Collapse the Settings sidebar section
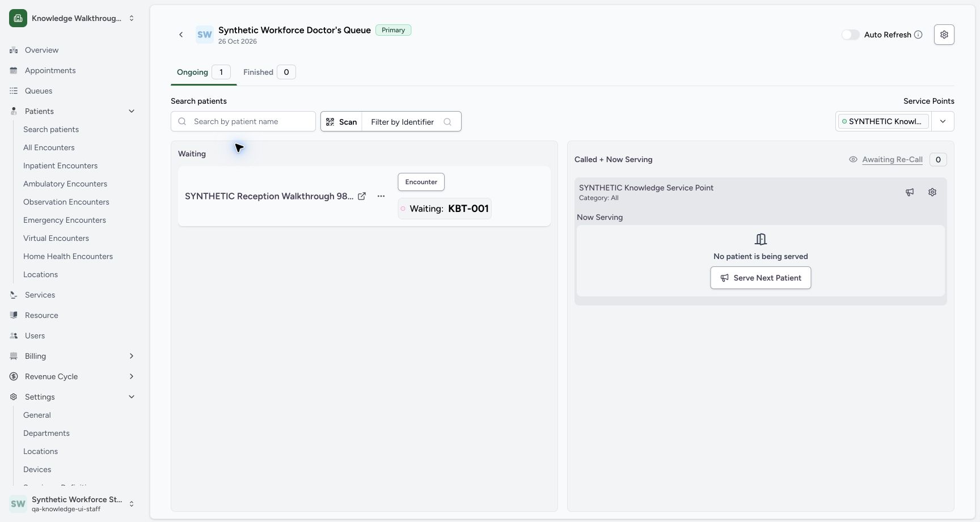This screenshot has height=522, width=980. [132, 397]
